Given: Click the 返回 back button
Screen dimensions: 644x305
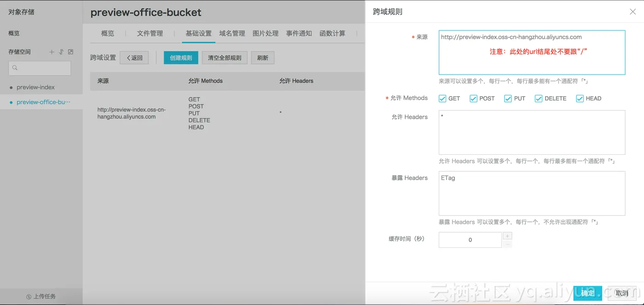Looking at the screenshot, I should coord(134,58).
